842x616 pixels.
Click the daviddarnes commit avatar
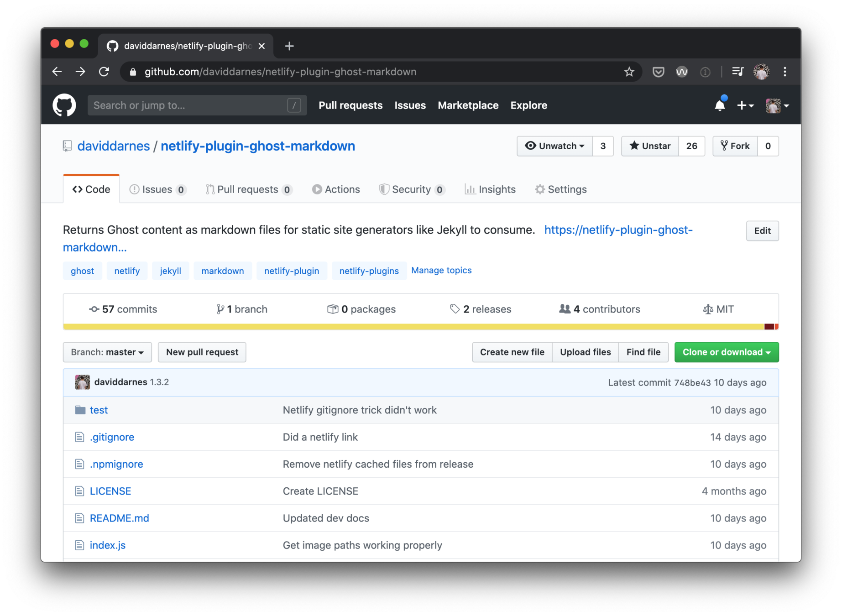[83, 382]
